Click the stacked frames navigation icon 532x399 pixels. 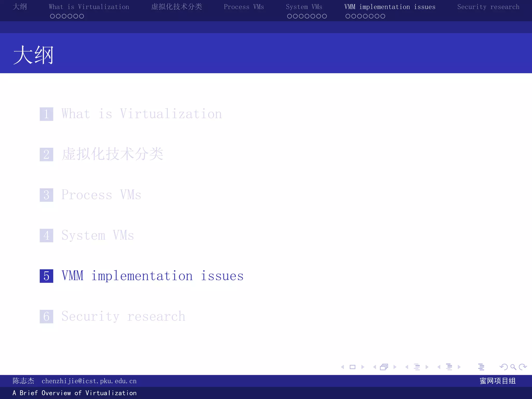pyautogui.click(x=384, y=367)
